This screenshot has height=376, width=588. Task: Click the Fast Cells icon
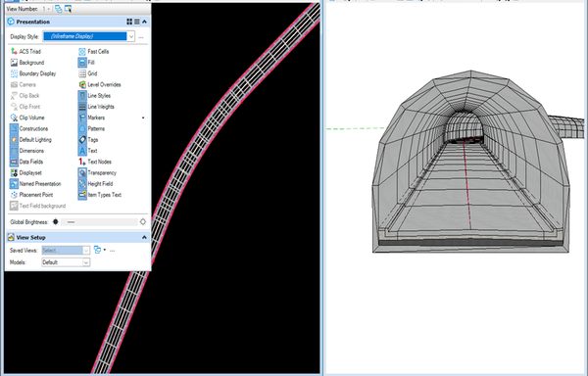click(x=82, y=51)
